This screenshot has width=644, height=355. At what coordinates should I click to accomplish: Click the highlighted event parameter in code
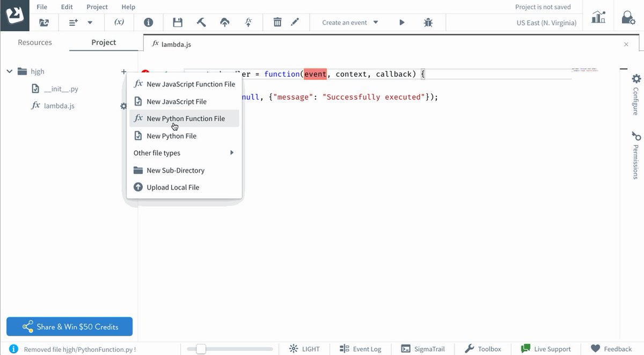[x=315, y=74]
